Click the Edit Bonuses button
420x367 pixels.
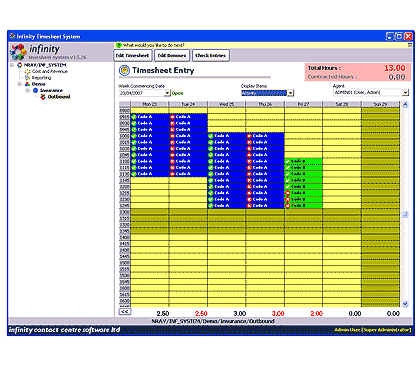coord(172,55)
